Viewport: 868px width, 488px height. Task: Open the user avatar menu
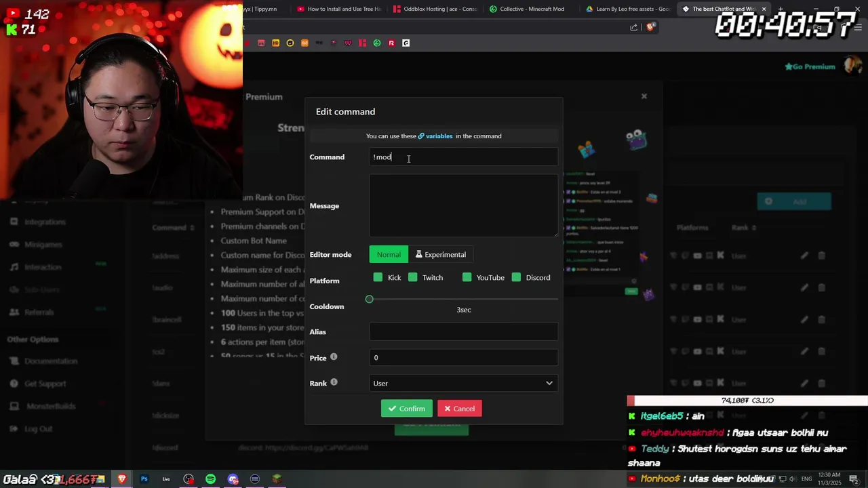click(852, 66)
